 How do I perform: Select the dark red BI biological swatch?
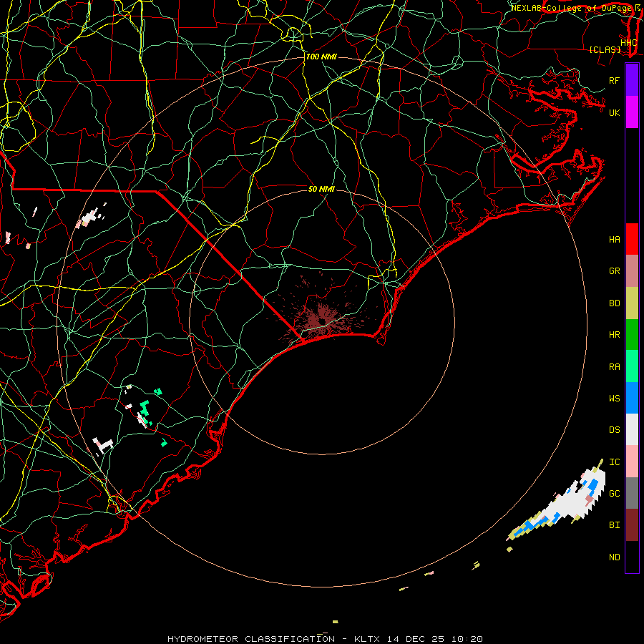point(632,525)
